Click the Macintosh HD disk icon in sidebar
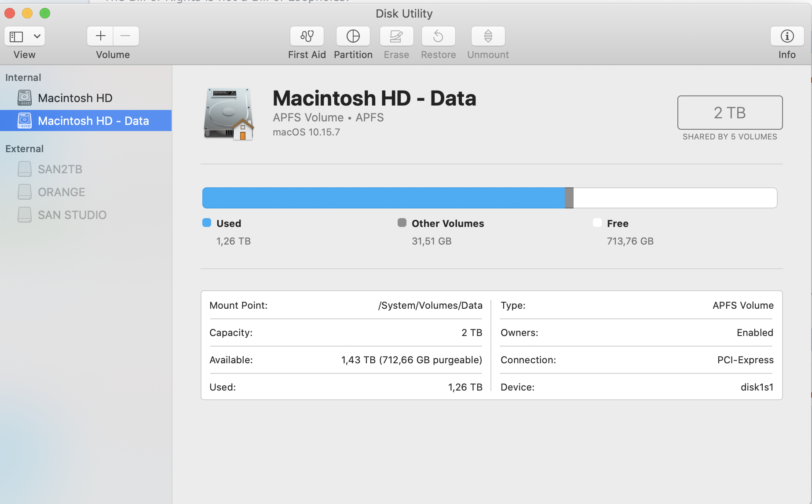The height and width of the screenshot is (504, 812). pyautogui.click(x=25, y=98)
